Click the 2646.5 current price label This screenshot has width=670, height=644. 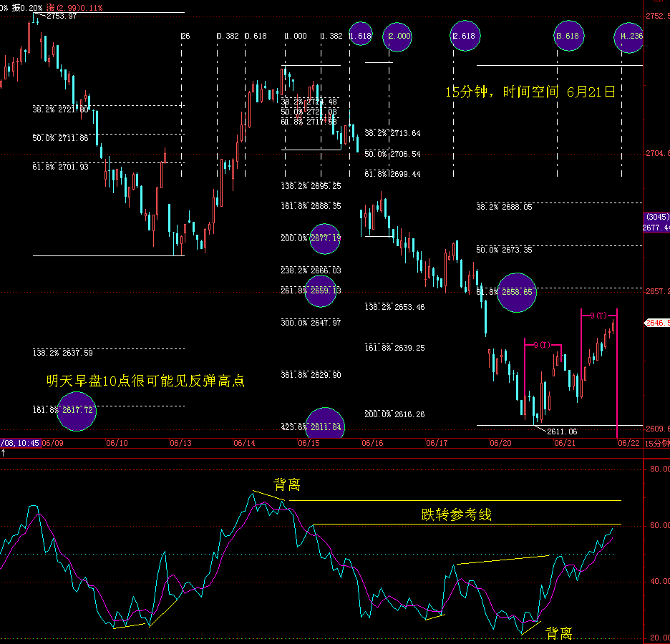[x=657, y=323]
